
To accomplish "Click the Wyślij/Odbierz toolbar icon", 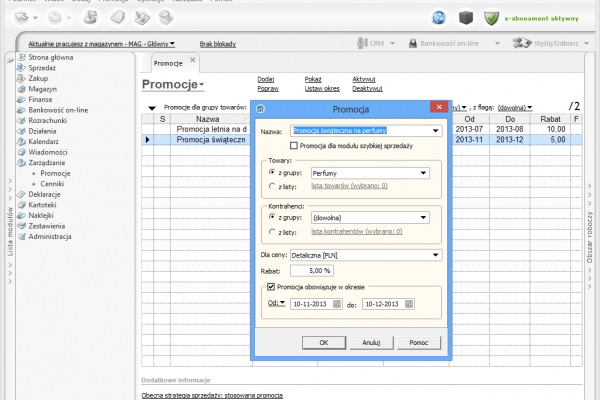I will coord(521,44).
